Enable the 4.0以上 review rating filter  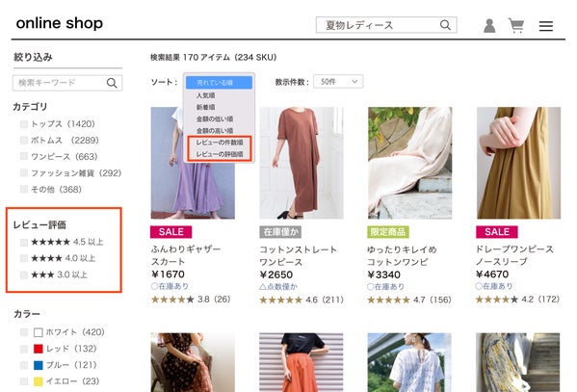(x=24, y=258)
